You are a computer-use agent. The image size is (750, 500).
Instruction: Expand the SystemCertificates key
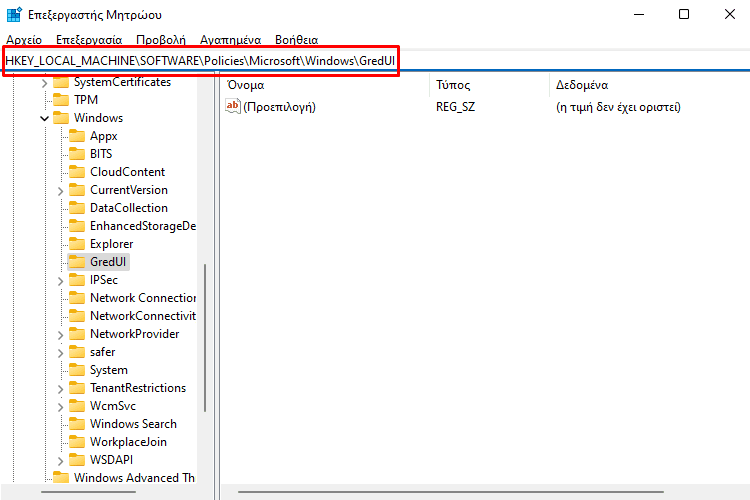[44, 83]
